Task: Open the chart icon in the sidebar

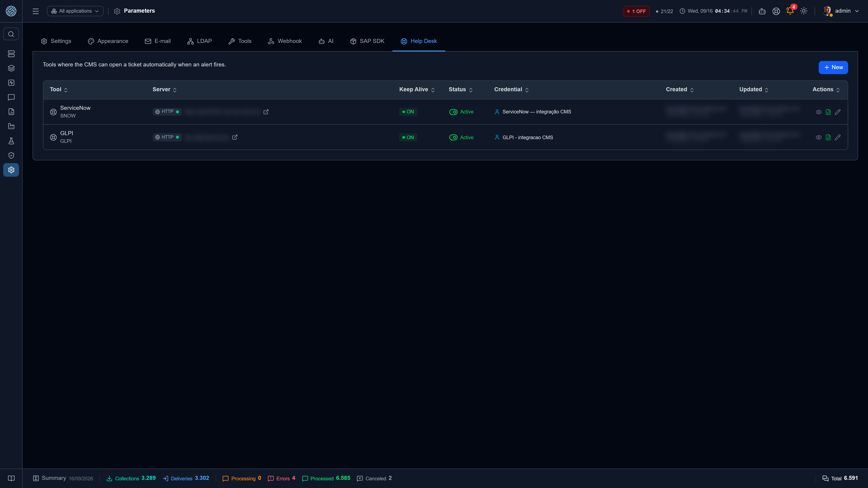Action: click(11, 126)
